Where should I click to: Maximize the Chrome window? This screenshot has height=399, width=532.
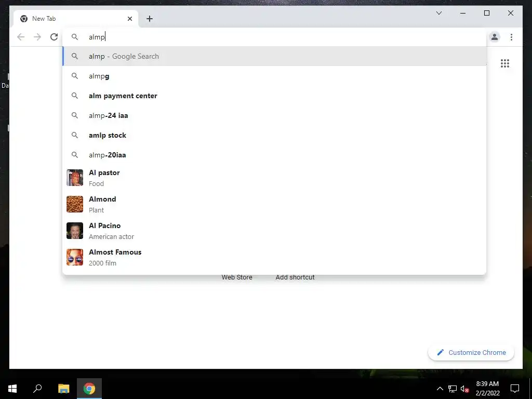[486, 13]
